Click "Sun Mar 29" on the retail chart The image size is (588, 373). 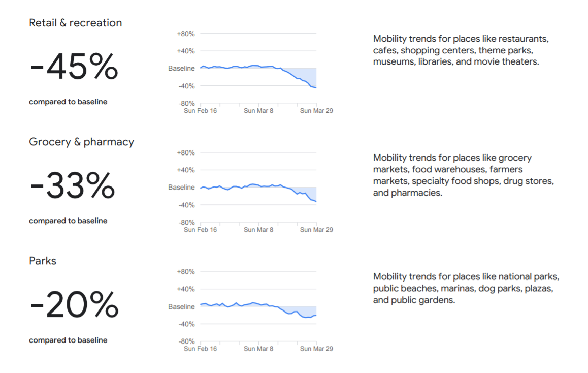click(x=316, y=110)
